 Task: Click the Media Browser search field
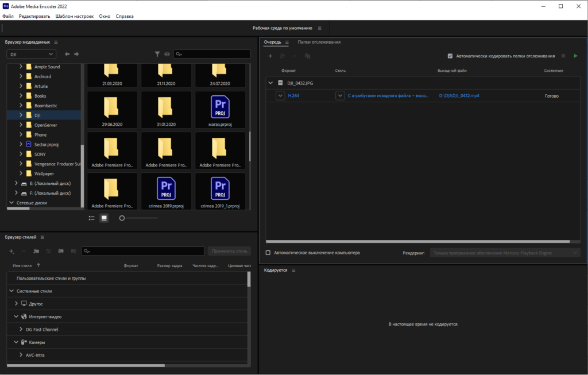pos(212,54)
